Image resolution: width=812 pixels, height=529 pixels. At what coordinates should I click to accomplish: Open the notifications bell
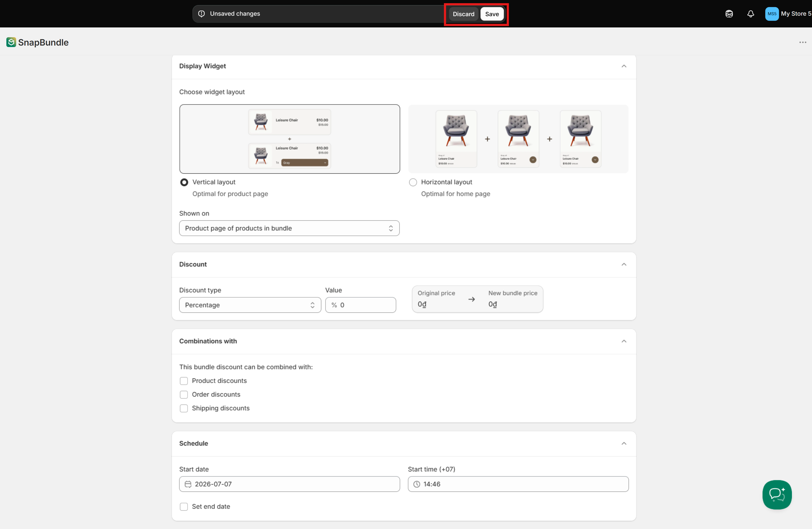tap(750, 14)
